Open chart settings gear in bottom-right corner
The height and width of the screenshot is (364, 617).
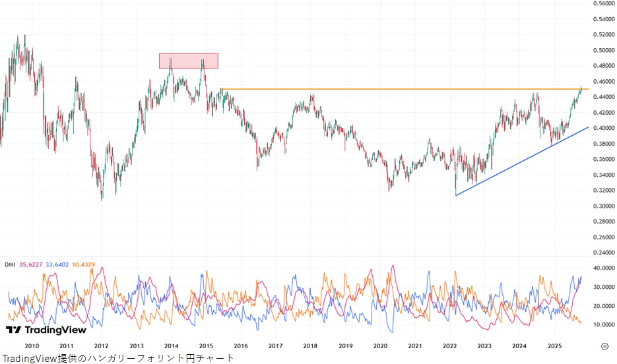coord(604,346)
